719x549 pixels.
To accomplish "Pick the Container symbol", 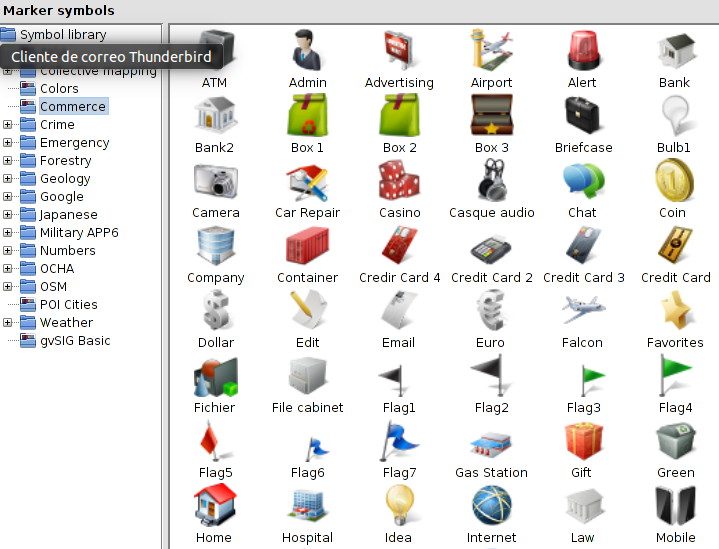I will coord(307,248).
